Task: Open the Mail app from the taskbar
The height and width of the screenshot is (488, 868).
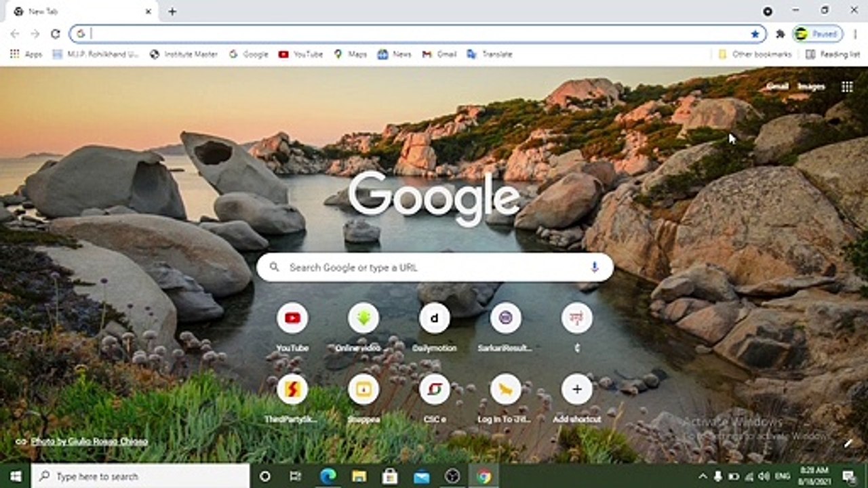Action: 421,476
